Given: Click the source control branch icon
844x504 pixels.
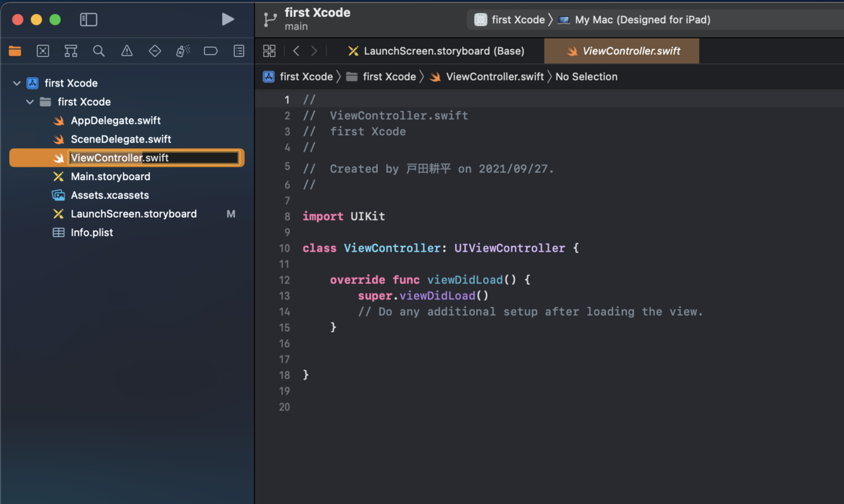Looking at the screenshot, I should (x=269, y=20).
